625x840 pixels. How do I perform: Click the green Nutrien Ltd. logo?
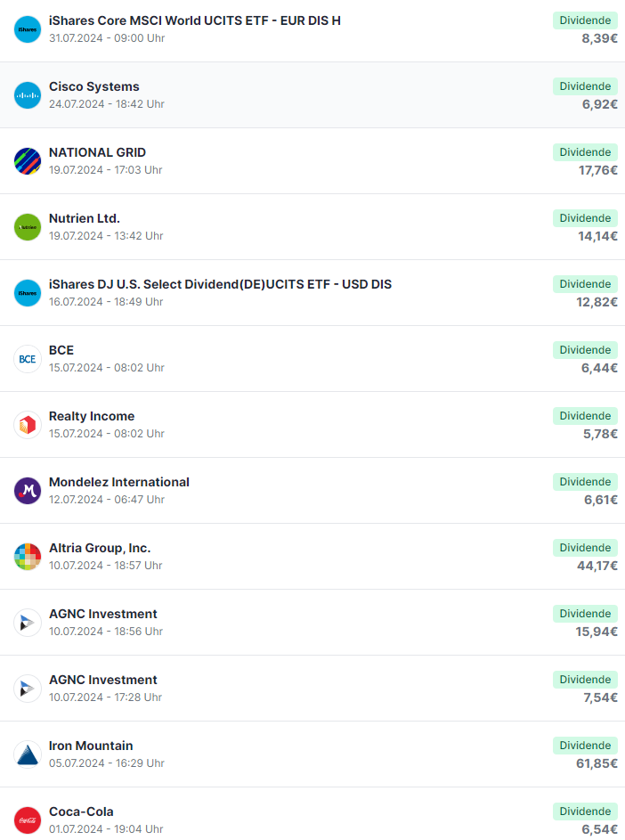pyautogui.click(x=28, y=227)
